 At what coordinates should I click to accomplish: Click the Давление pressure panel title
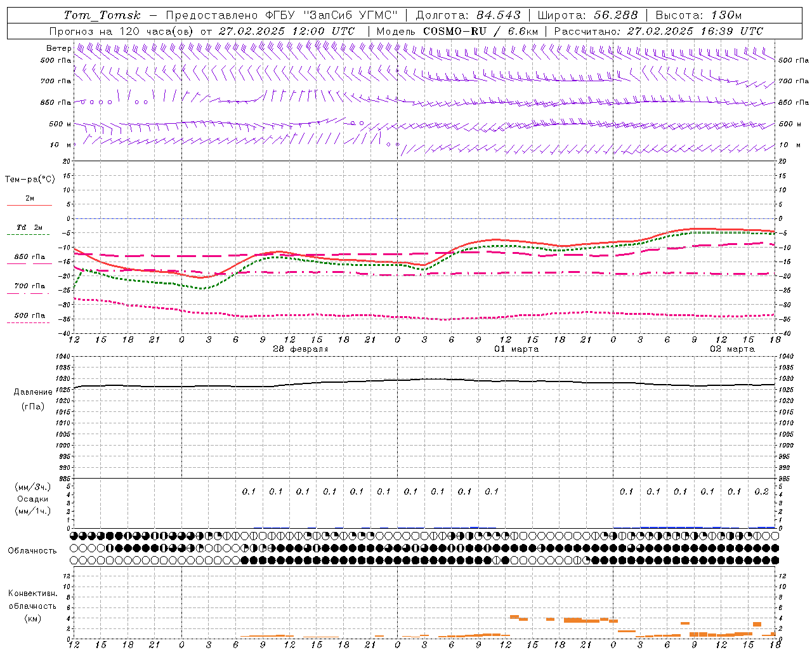[x=33, y=392]
